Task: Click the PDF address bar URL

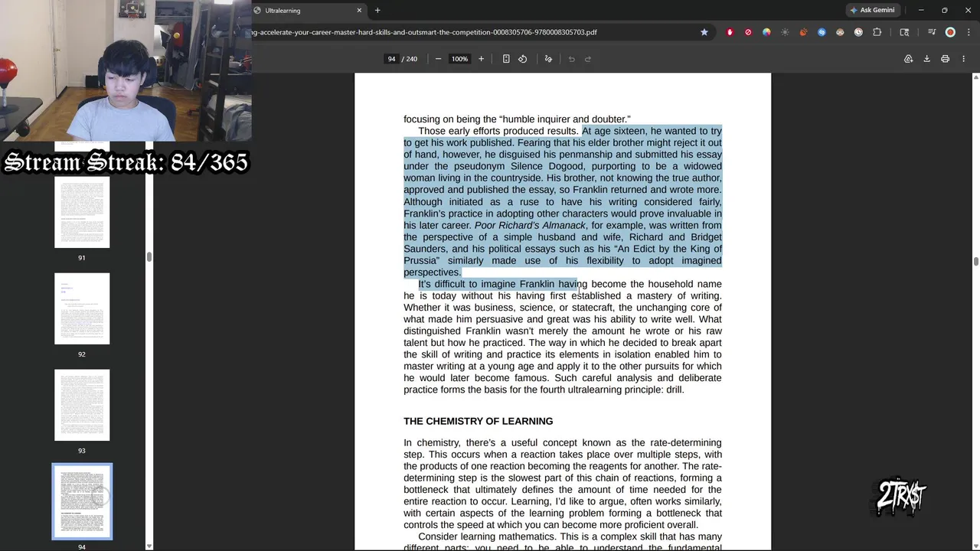Action: pos(425,32)
